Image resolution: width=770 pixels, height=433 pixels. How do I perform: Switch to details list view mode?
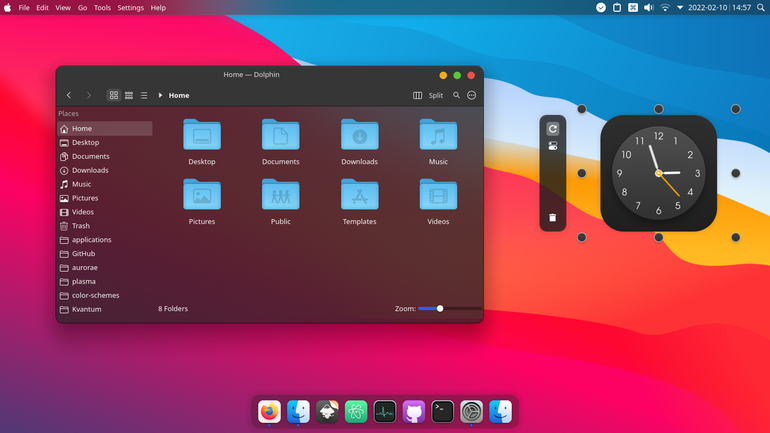[144, 95]
